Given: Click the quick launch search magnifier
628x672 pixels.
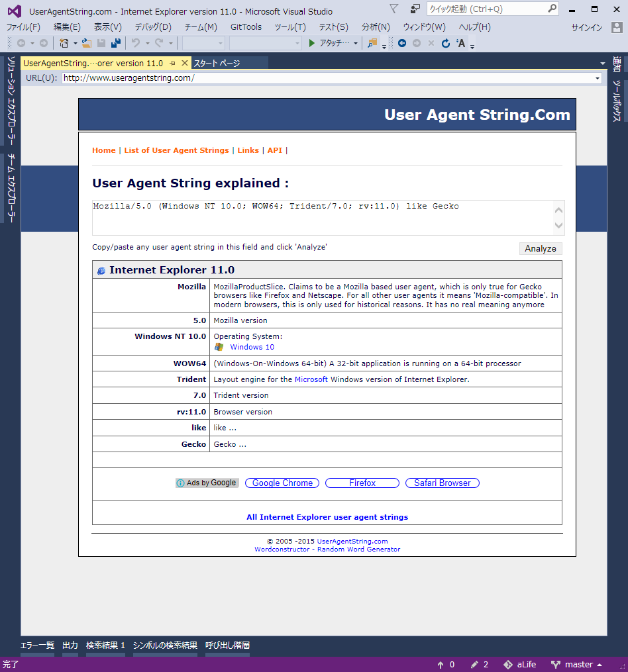Looking at the screenshot, I should click(552, 9).
